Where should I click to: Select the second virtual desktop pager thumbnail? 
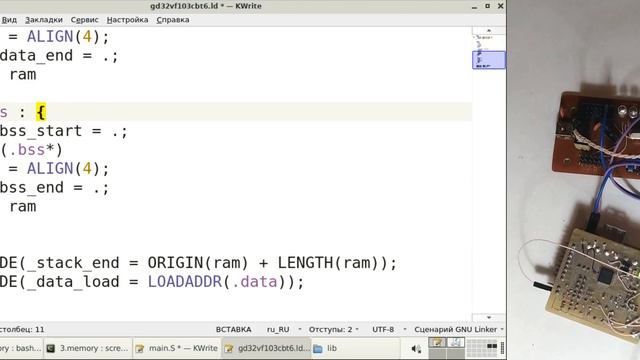click(x=456, y=343)
